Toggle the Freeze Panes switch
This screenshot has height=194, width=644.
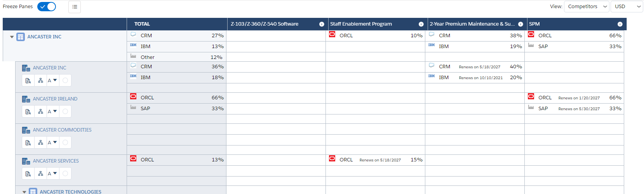[47, 7]
